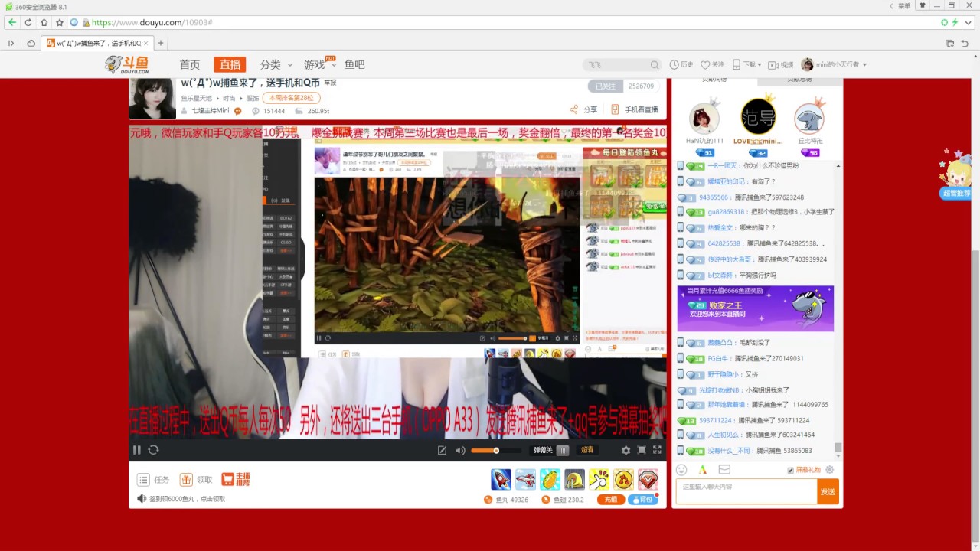Click the 领取 gift box button
Screen dimensions: 980x551
tap(196, 480)
